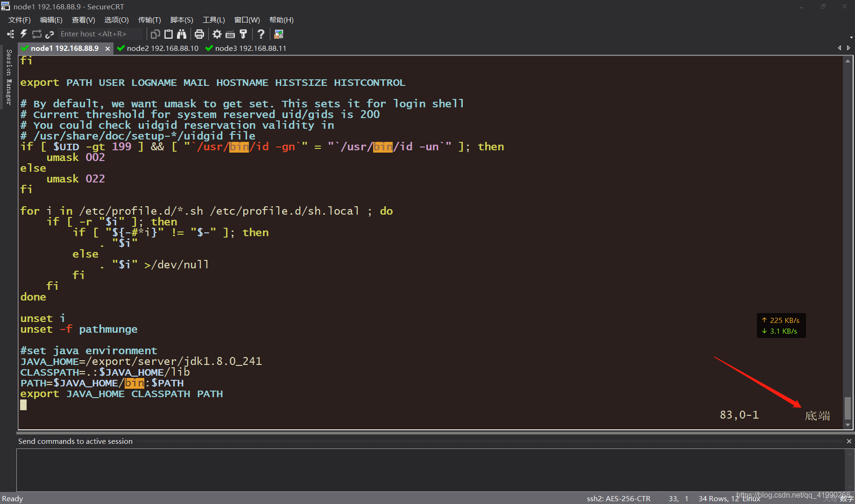Open the Keymap Editor keyboard icon
855x504 pixels.
[230, 34]
